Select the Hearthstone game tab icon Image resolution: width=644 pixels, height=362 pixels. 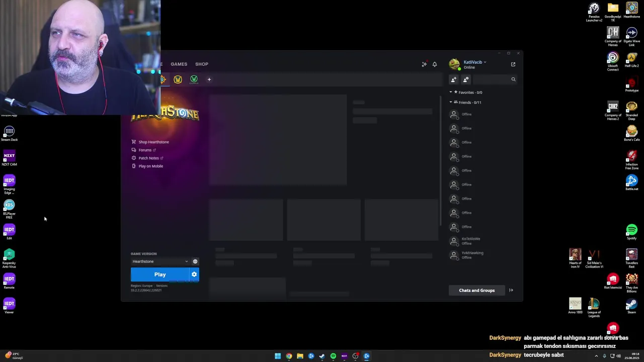pos(163,79)
